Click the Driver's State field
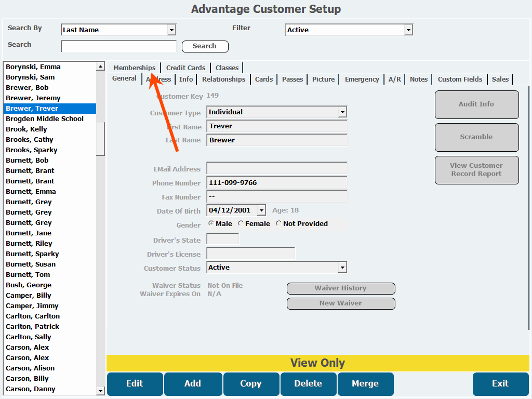The width and height of the screenshot is (532, 399). 222,239
